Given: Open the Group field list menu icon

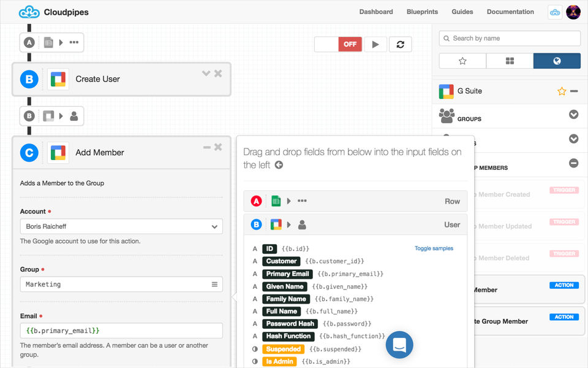Looking at the screenshot, I should 214,284.
